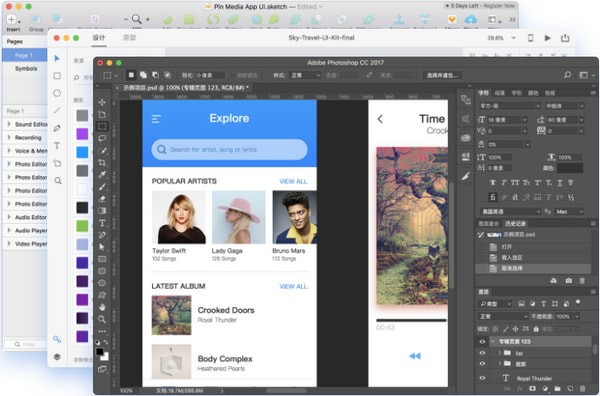The image size is (600, 396).
Task: Choose the Crop tool
Action: coord(102,163)
